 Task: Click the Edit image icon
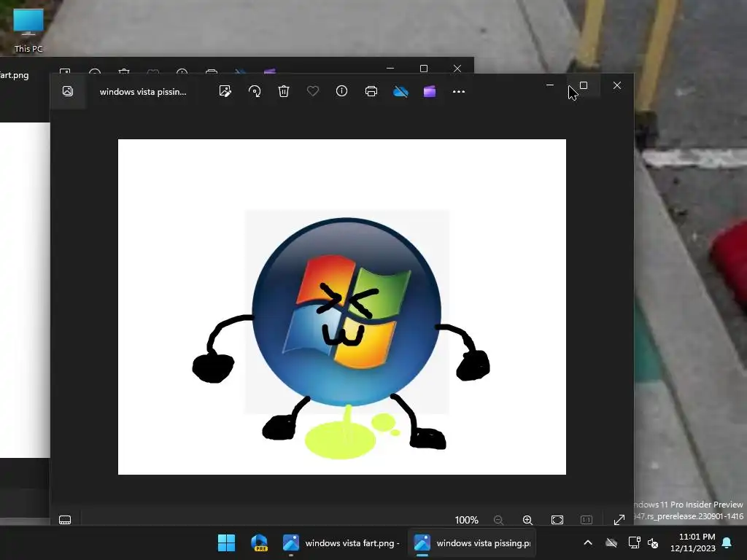[225, 91]
